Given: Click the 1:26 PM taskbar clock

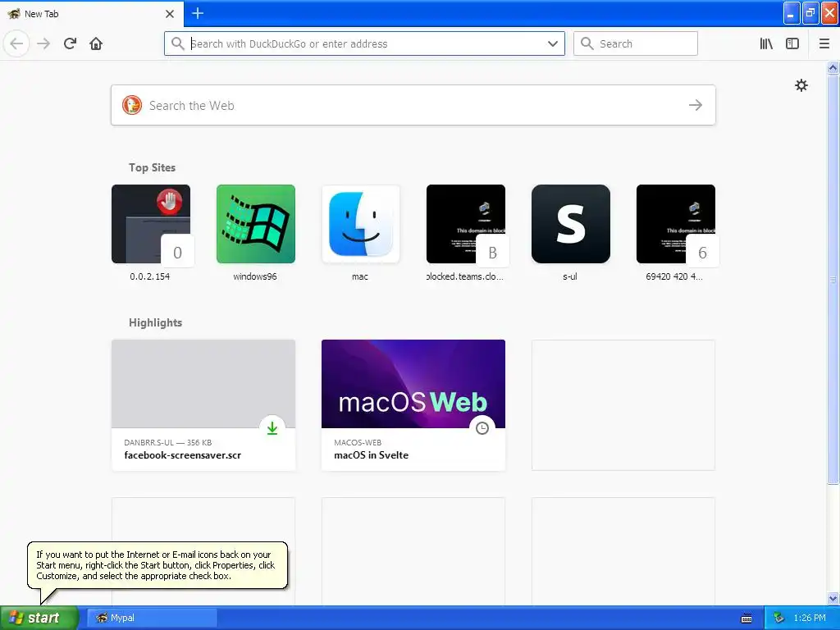Looking at the screenshot, I should [x=810, y=618].
